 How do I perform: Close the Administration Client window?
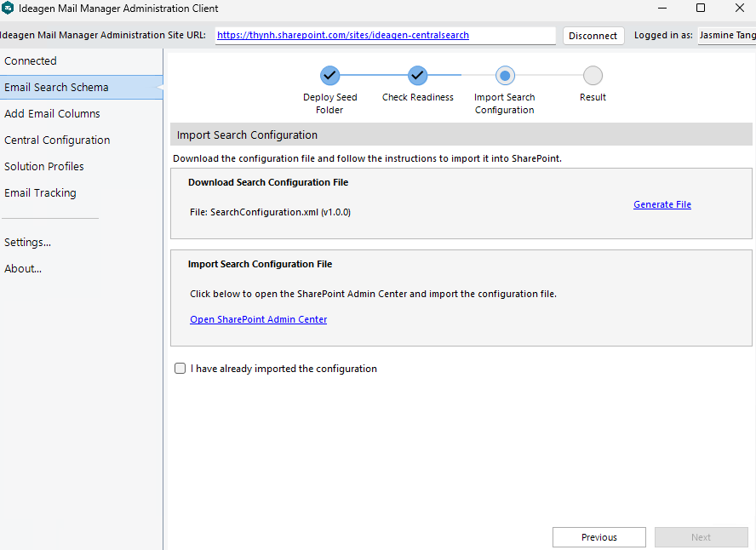[740, 9]
